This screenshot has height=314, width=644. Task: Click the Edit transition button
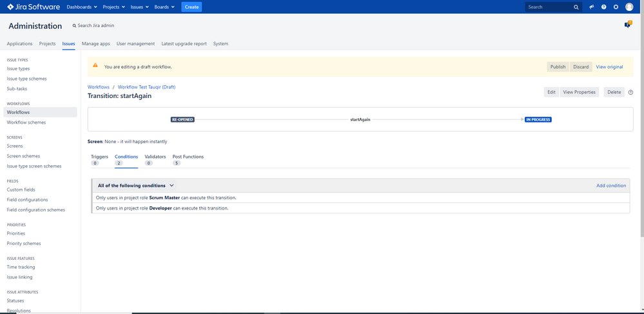point(551,92)
